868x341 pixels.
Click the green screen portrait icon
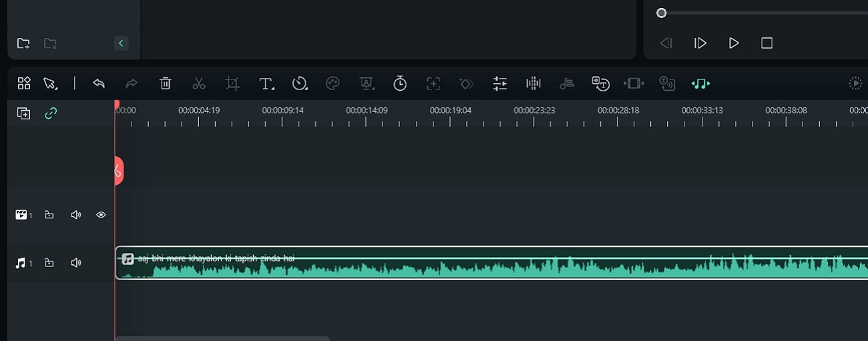[x=366, y=83]
